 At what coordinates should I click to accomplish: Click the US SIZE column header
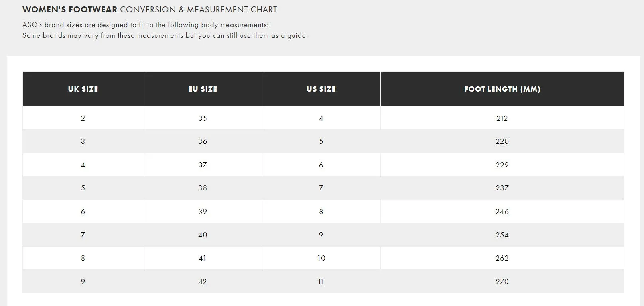coord(321,89)
